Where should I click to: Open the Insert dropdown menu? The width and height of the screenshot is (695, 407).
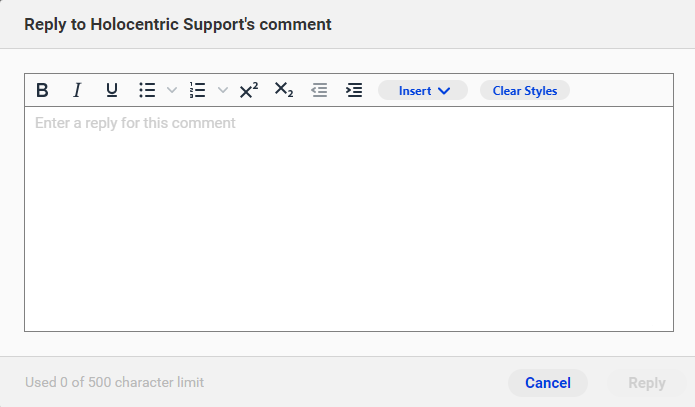click(423, 90)
